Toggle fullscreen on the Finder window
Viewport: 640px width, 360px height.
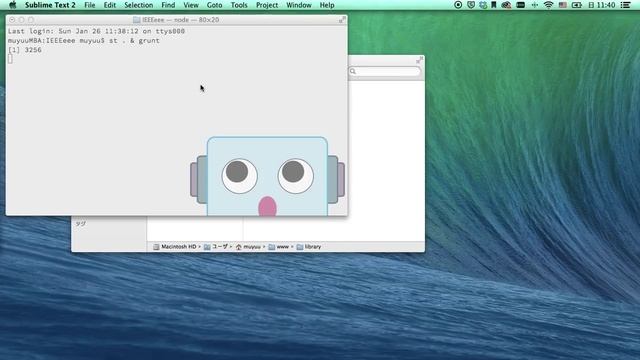(x=419, y=60)
